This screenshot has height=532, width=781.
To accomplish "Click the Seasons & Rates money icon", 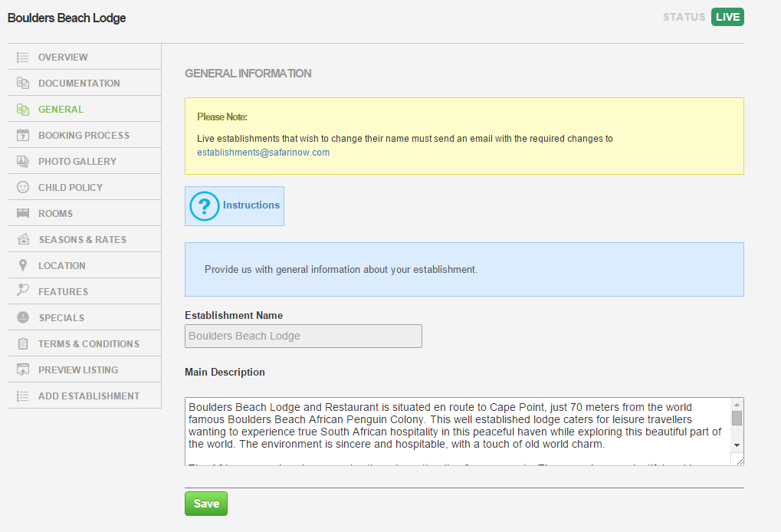I will [22, 240].
